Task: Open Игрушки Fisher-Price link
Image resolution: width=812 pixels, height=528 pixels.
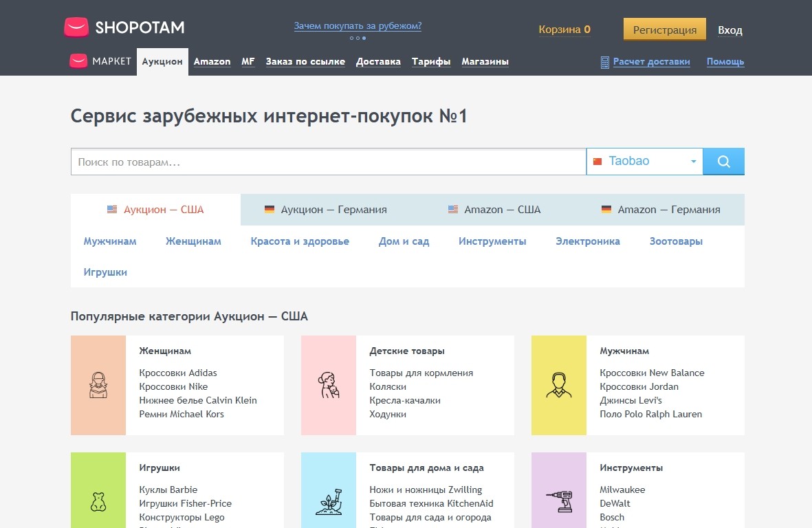Action: pyautogui.click(x=186, y=504)
